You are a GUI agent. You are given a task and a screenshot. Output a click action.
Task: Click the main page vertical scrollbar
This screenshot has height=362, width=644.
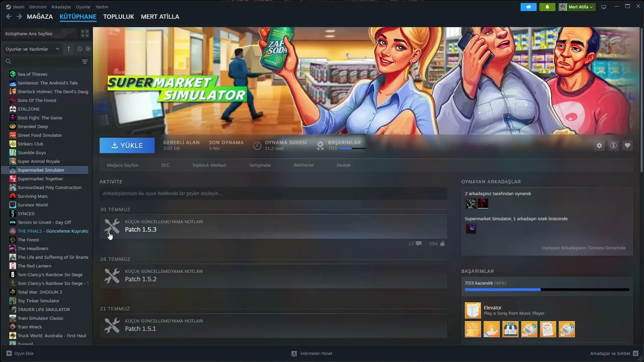[x=641, y=101]
